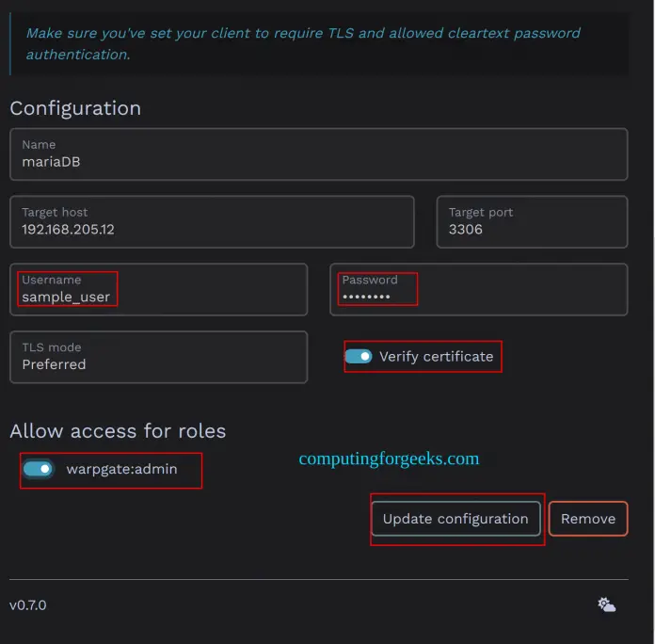Click the computingforgeeks.com watermark text
This screenshot has height=644, width=655.
(389, 459)
